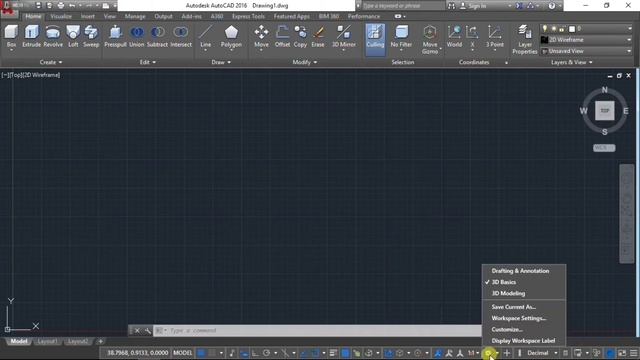Use the Offset tool
Screen dimensions: 640x360
[282, 36]
